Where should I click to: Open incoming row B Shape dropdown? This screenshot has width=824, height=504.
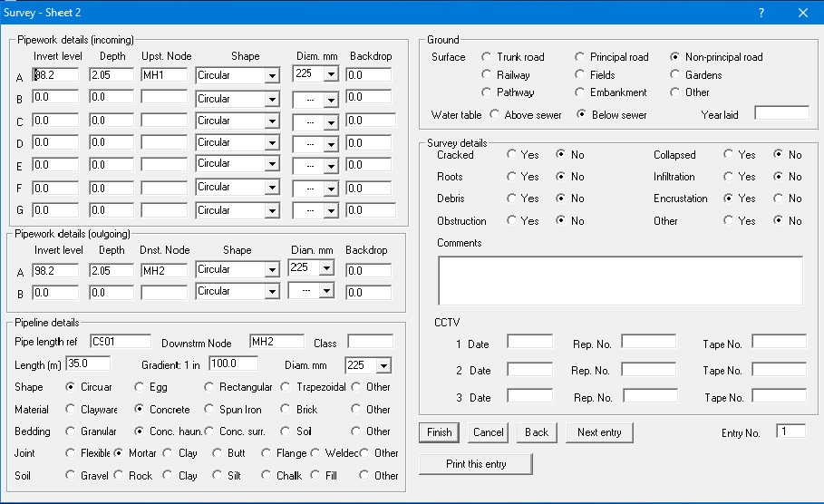pos(272,99)
